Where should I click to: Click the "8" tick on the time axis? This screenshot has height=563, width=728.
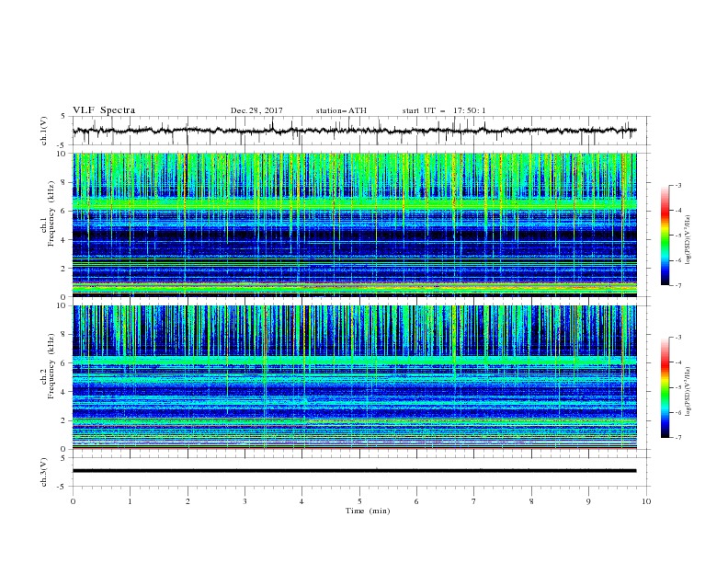click(x=531, y=501)
